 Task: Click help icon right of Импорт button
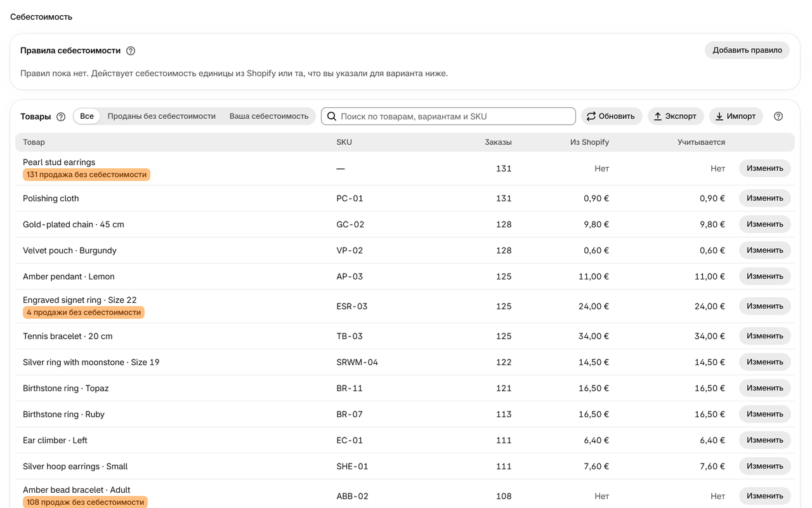click(778, 116)
